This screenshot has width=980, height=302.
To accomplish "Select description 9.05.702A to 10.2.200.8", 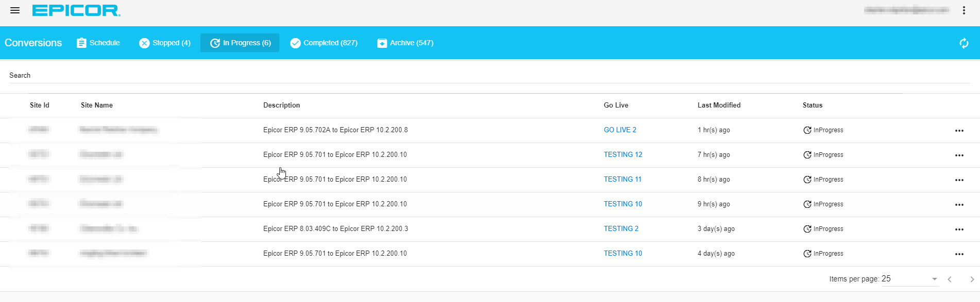I will 335,130.
